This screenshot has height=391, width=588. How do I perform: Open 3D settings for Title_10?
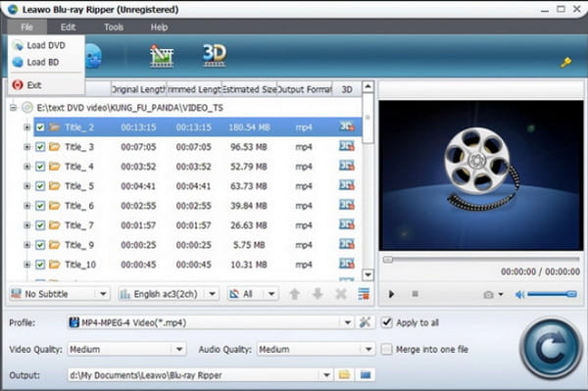click(347, 264)
